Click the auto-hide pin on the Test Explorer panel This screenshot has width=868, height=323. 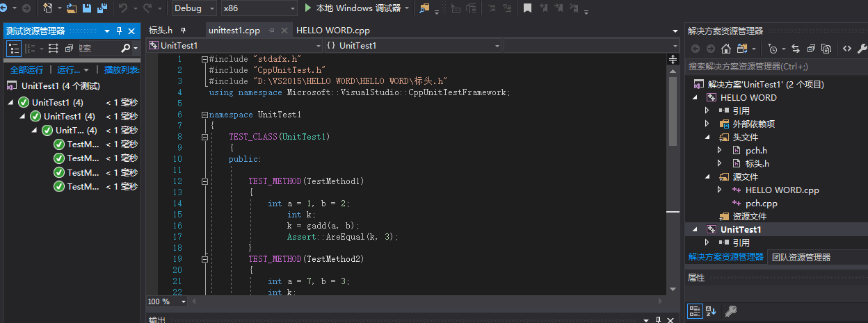click(x=119, y=31)
